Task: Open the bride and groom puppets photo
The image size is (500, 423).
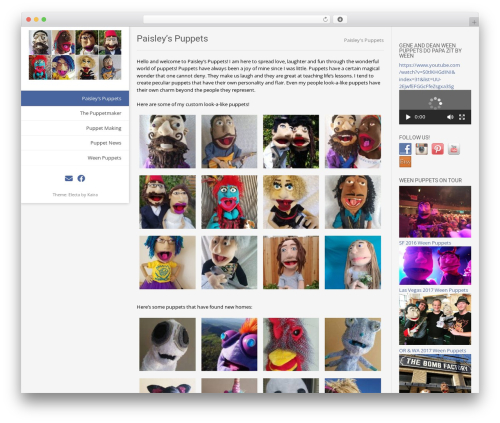Action: [x=167, y=202]
